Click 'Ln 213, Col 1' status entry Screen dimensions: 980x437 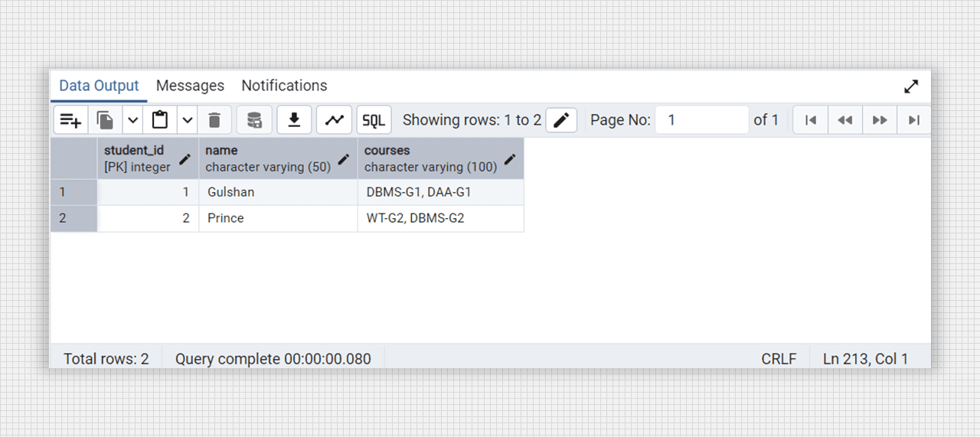click(866, 358)
